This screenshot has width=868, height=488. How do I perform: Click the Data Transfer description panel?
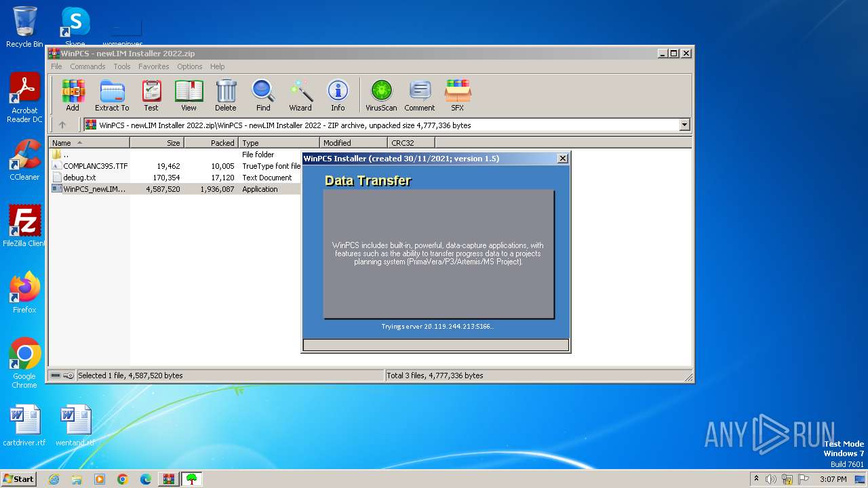point(439,254)
